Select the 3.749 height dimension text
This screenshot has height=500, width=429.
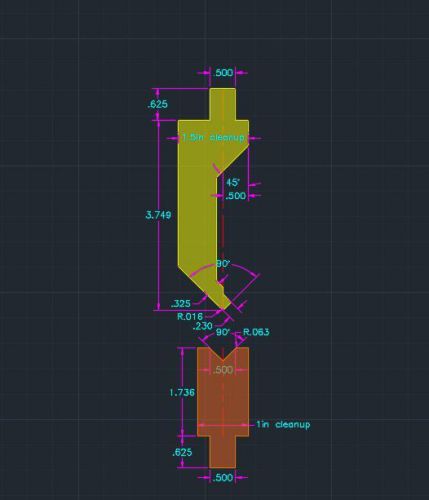point(159,215)
